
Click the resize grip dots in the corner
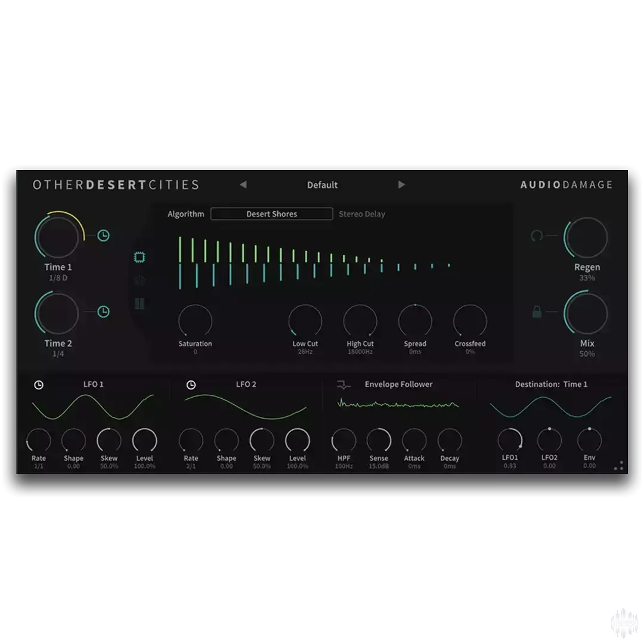(618, 465)
